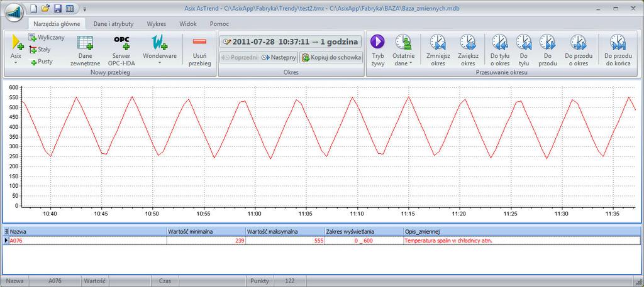This screenshot has width=644, height=287.
Task: Sort by the Wartość minimalna column header
Action: pos(206,232)
